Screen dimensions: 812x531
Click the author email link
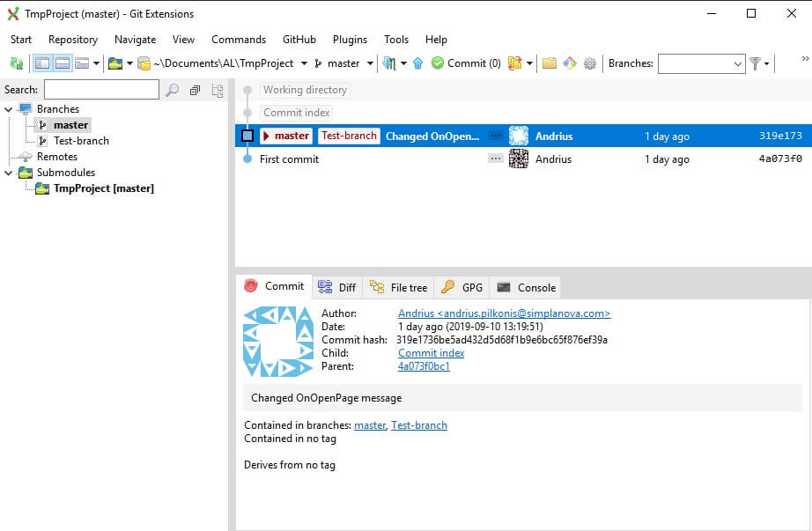[504, 313]
